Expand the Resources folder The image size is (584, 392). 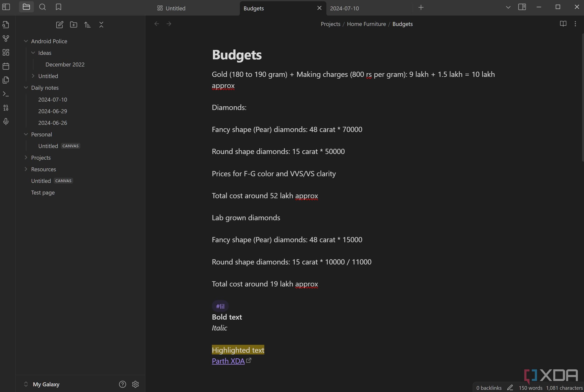coord(26,169)
